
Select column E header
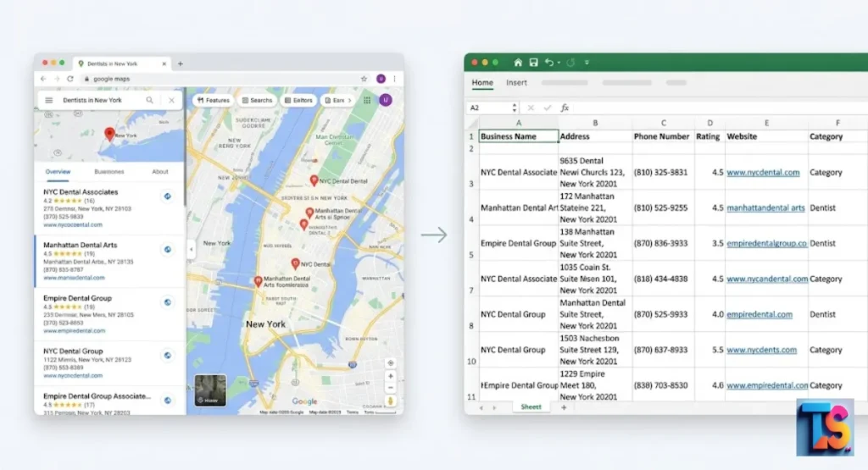tap(766, 123)
